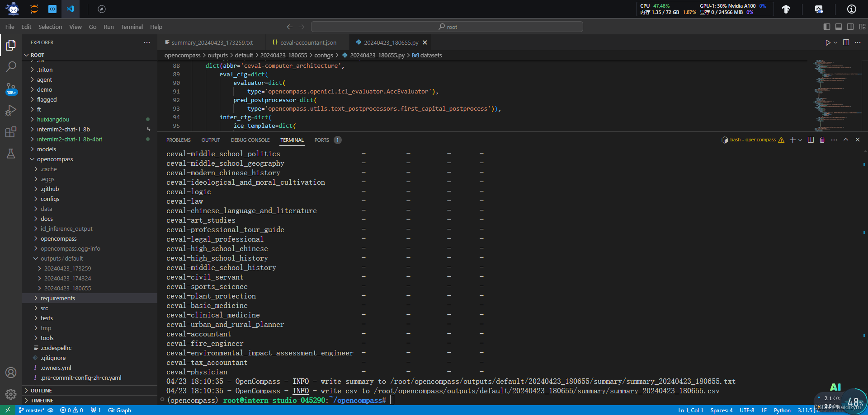This screenshot has height=415, width=868.
Task: Split the editor to the right
Action: tap(846, 42)
